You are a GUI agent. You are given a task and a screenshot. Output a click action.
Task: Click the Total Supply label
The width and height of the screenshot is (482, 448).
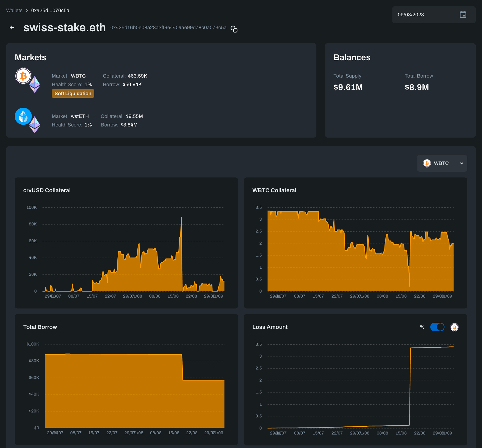coord(347,76)
